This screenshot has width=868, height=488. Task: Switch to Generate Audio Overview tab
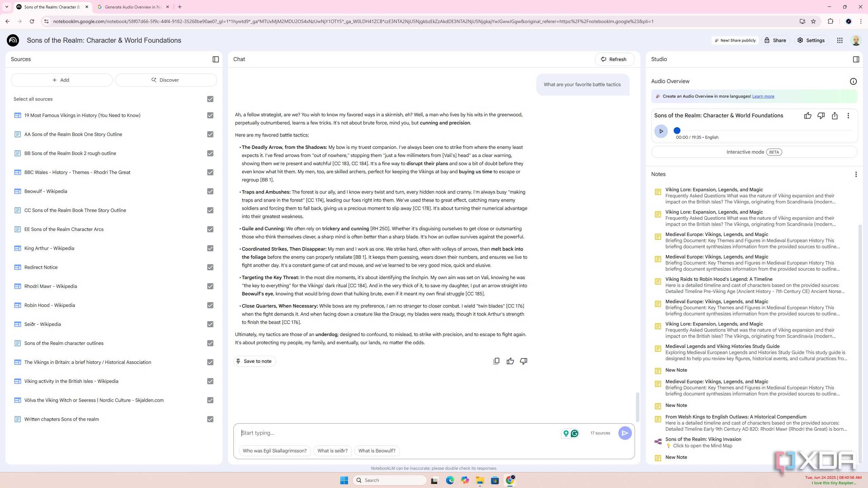tap(133, 7)
